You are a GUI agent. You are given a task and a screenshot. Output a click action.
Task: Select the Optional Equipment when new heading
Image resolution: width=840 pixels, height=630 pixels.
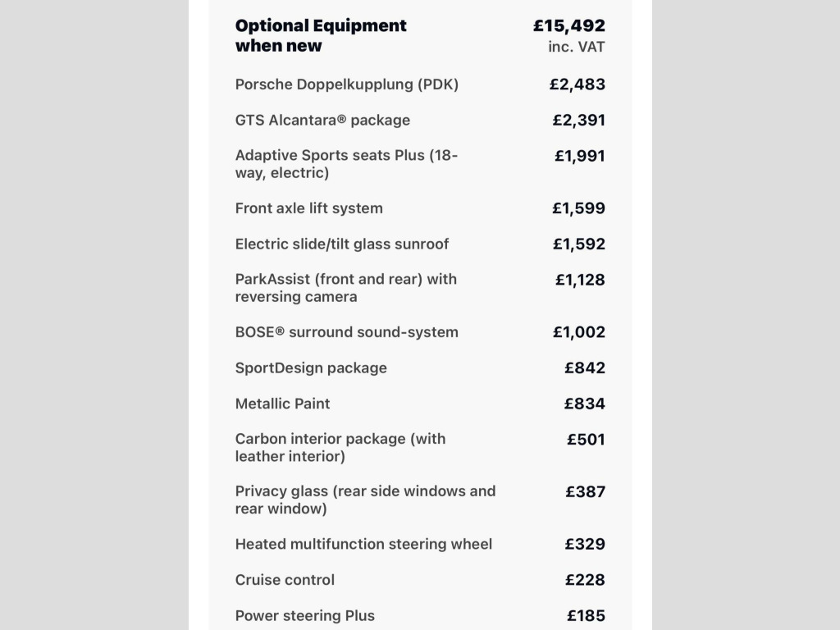[x=321, y=35]
